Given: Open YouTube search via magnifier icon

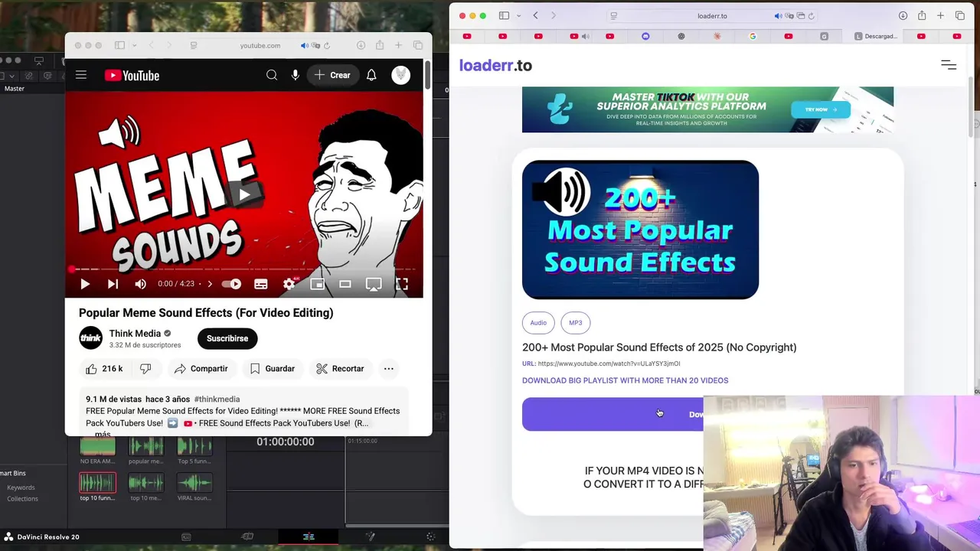Looking at the screenshot, I should click(272, 75).
